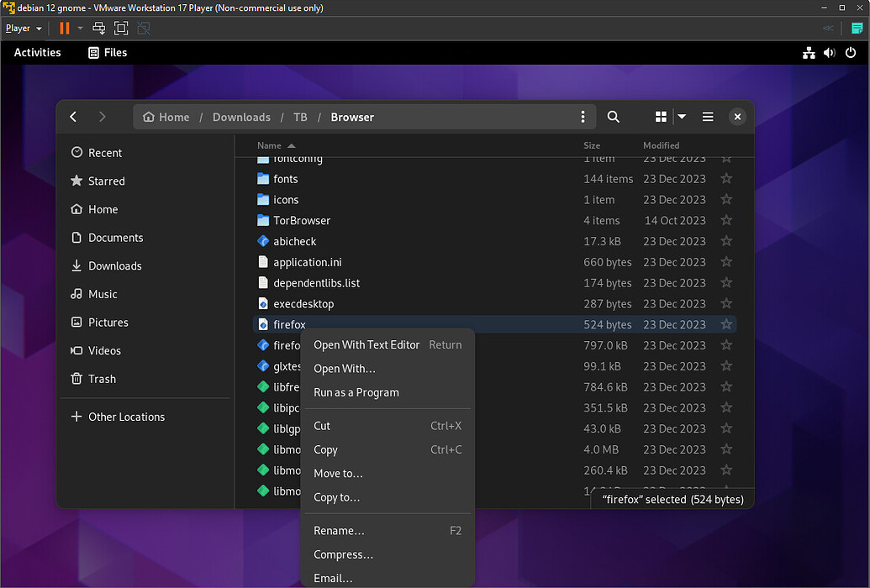Pause the virtual machine from VMware toolbar
This screenshot has height=588, width=870.
(65, 28)
